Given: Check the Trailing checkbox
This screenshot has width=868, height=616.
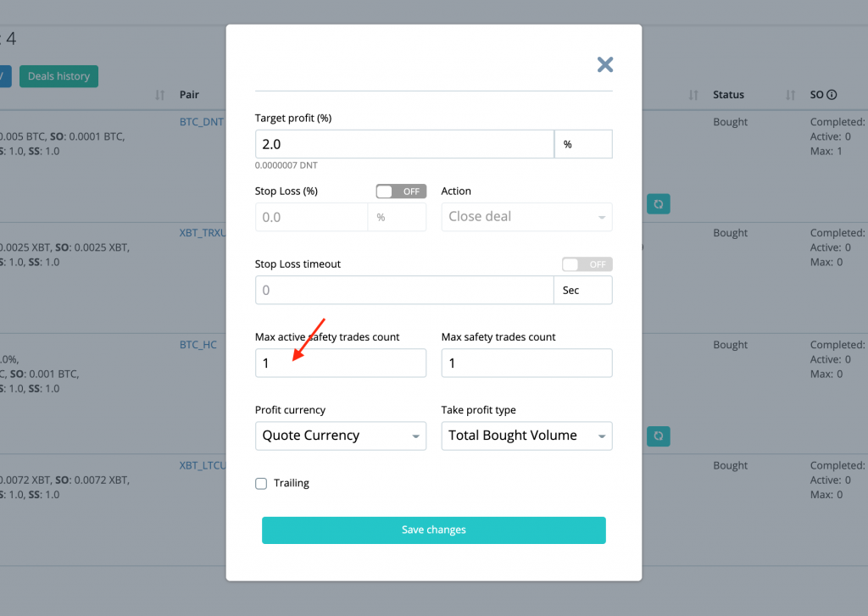Looking at the screenshot, I should 261,484.
